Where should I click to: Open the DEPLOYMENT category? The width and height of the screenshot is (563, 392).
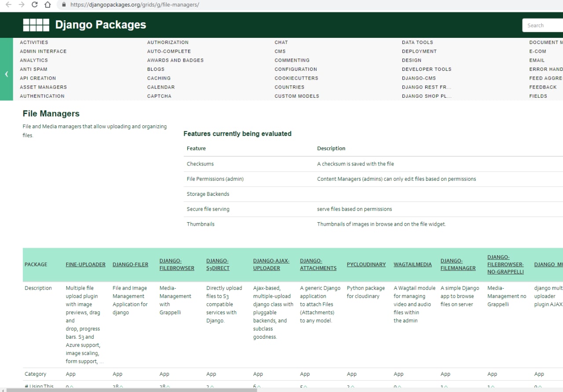pos(419,51)
